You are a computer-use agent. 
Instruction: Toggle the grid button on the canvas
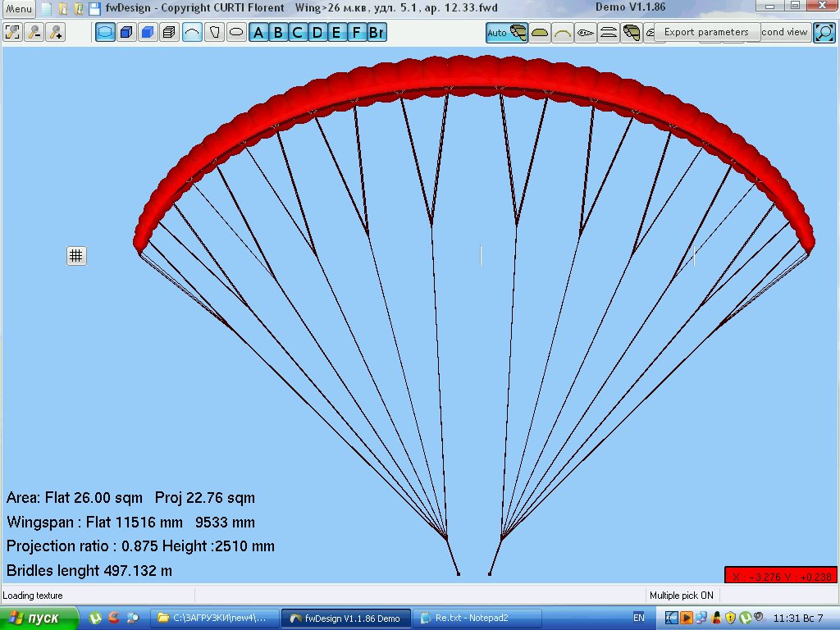coord(76,256)
